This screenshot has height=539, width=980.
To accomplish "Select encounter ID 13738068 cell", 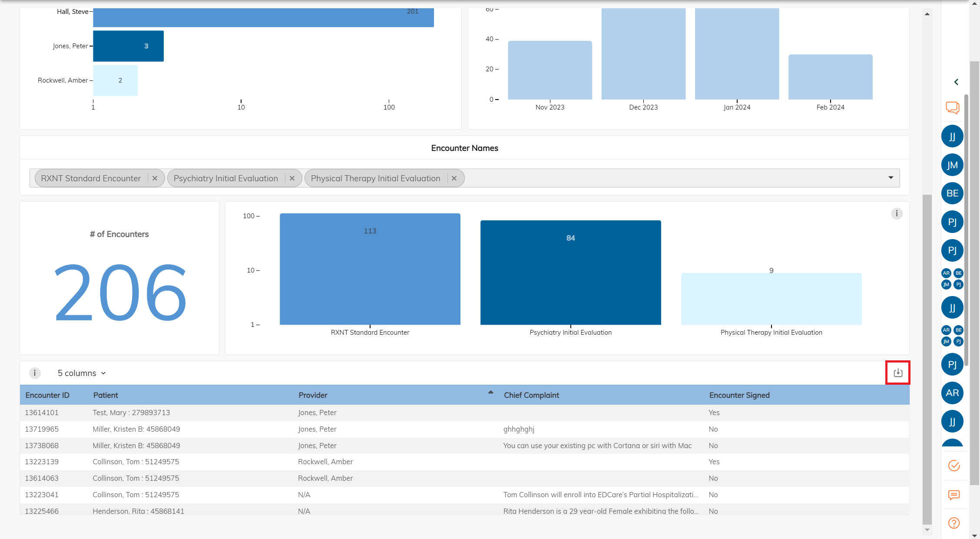I will 42,446.
